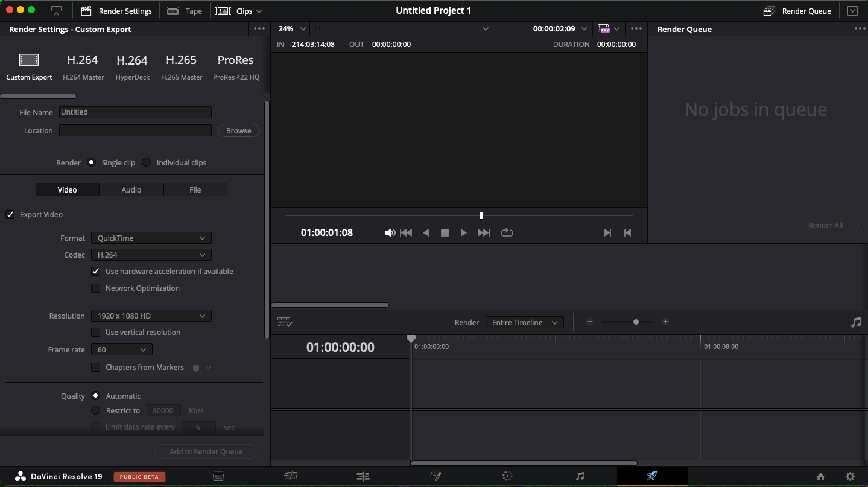Viewport: 868px width, 487px height.
Task: Click the full-screen viewer monitor icon
Action: pos(56,11)
